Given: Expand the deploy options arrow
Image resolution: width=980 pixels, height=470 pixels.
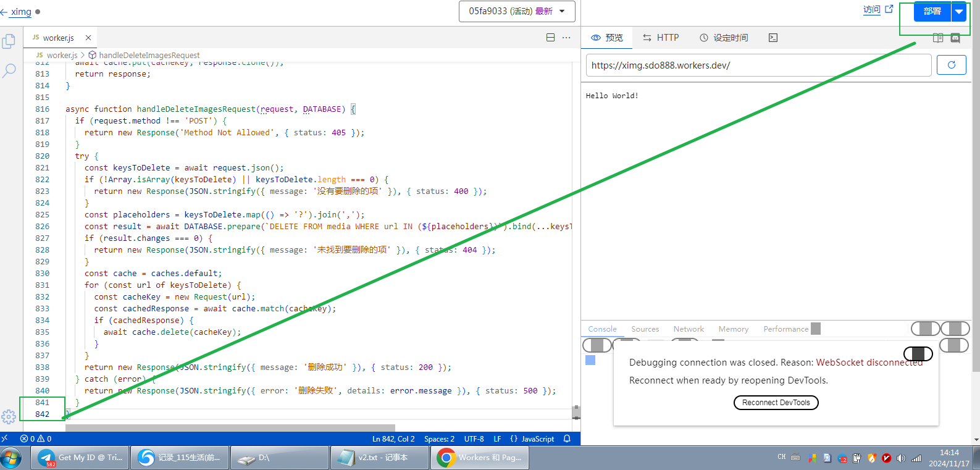Looking at the screenshot, I should pyautogui.click(x=959, y=11).
